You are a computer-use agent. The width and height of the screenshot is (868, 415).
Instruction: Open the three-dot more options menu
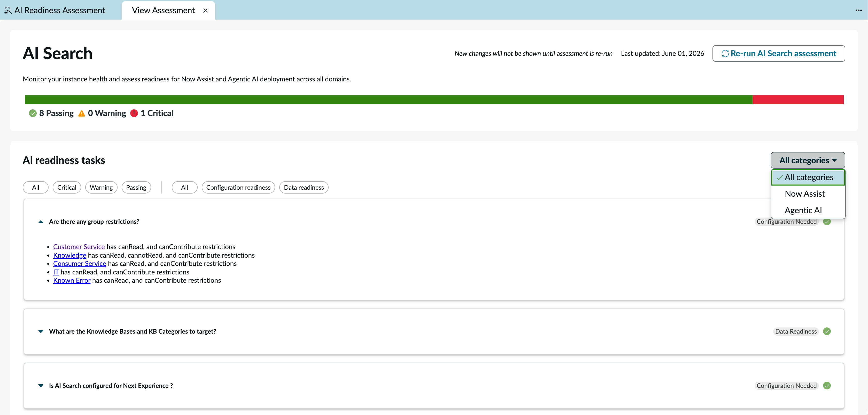pyautogui.click(x=858, y=10)
